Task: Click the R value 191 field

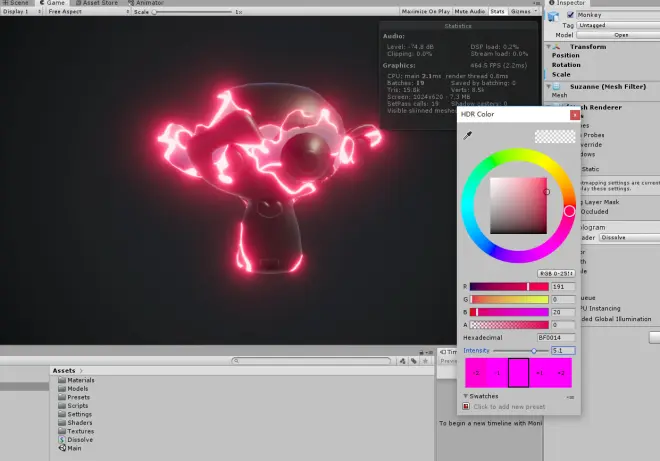Action: pos(563,287)
